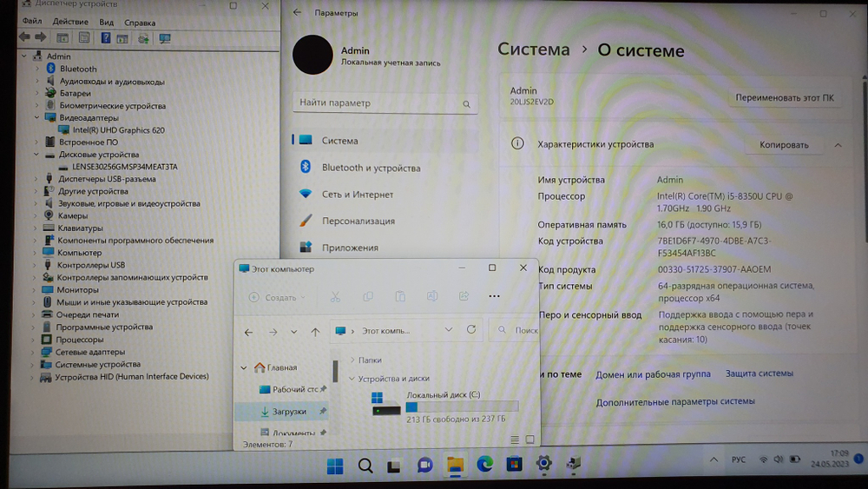868x489 pixels.
Task: Expand the Процессоры node
Action: (34, 340)
